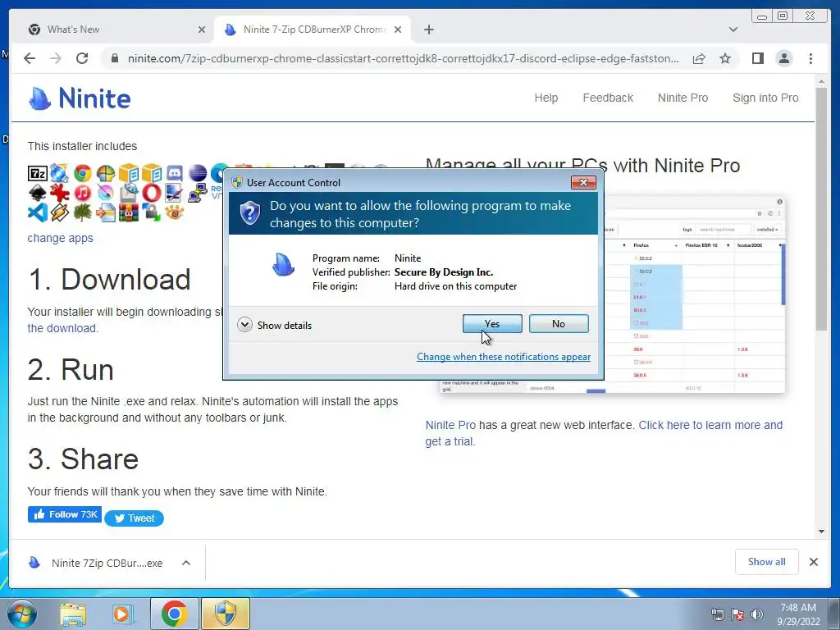Image resolution: width=840 pixels, height=630 pixels.
Task: Click the Winamp lightning icon
Action: pos(59,212)
